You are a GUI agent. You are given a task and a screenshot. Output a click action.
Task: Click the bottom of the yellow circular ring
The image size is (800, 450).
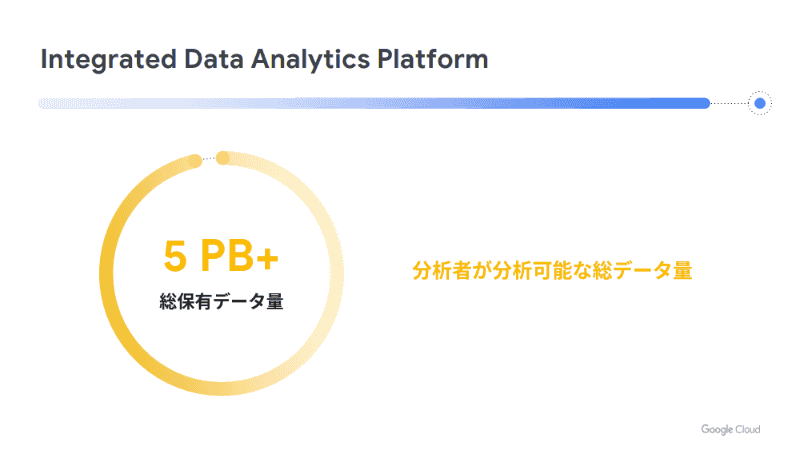click(221, 387)
